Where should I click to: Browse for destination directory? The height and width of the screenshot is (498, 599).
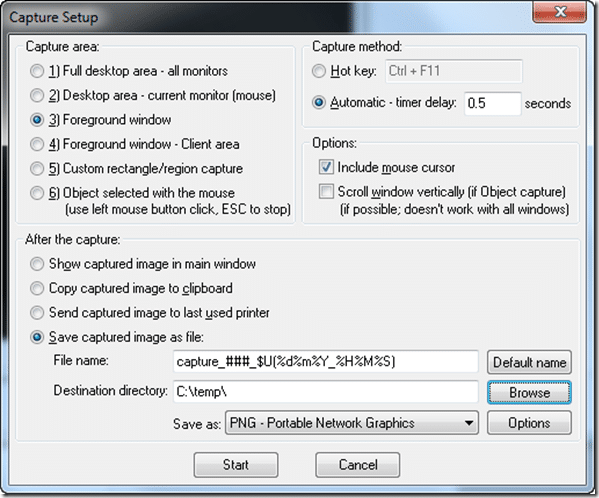coord(529,392)
